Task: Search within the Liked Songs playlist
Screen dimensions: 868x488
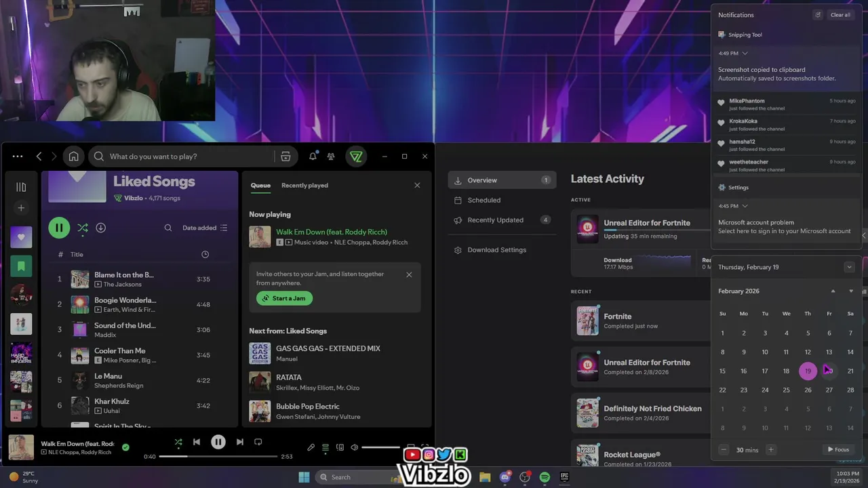Action: tap(168, 228)
